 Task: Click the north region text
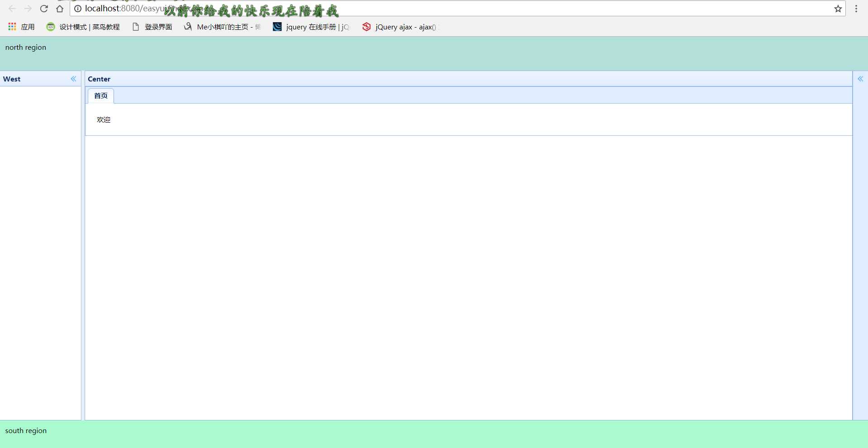(x=26, y=47)
